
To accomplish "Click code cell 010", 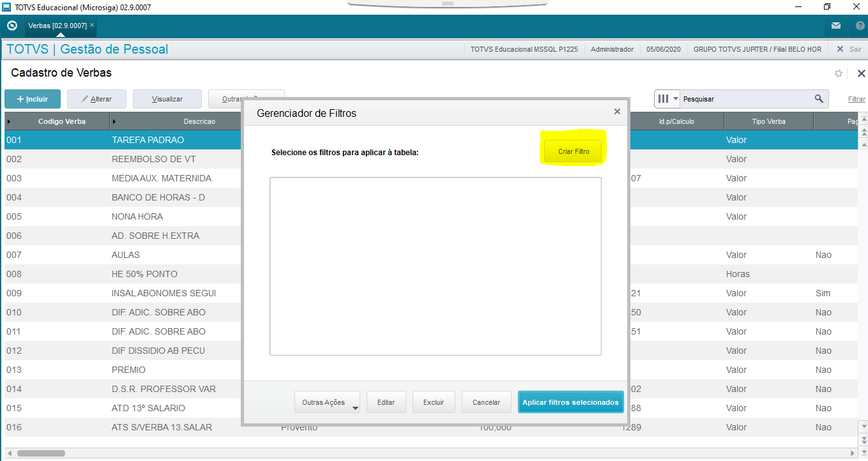I will pos(14,312).
